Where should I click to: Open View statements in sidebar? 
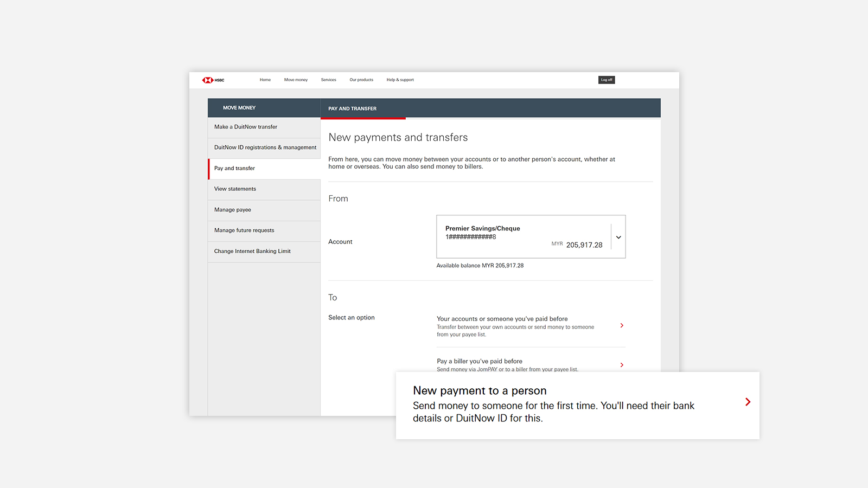[264, 189]
